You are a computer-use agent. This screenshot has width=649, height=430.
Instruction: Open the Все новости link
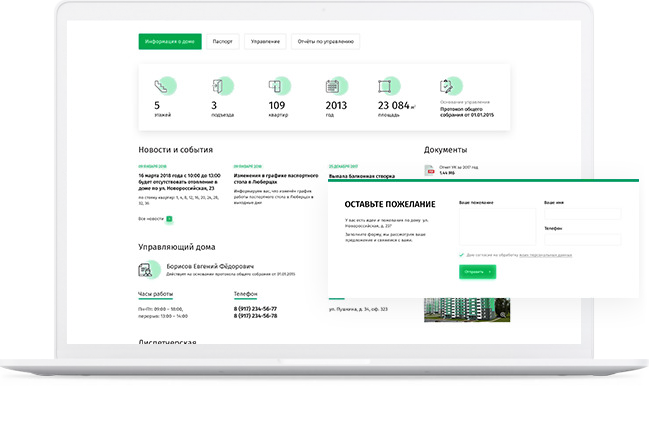click(151, 219)
